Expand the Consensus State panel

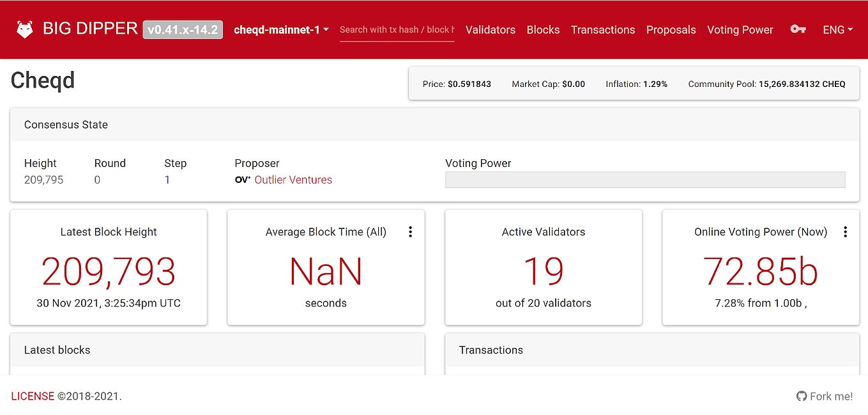point(66,125)
